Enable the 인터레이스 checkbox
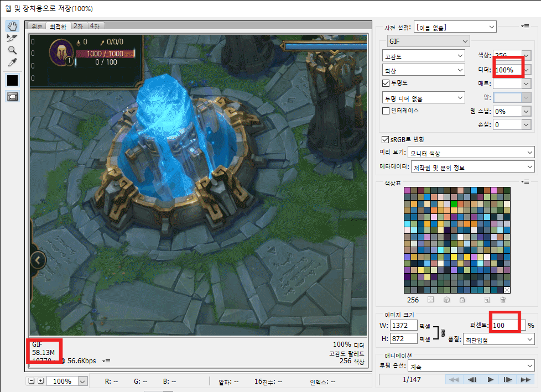The image size is (541, 392). pyautogui.click(x=386, y=111)
